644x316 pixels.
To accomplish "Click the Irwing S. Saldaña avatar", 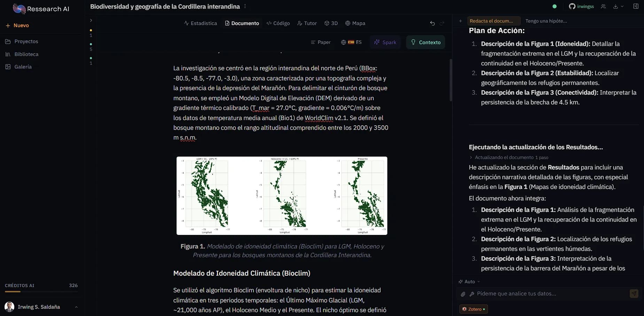I will [x=9, y=307].
